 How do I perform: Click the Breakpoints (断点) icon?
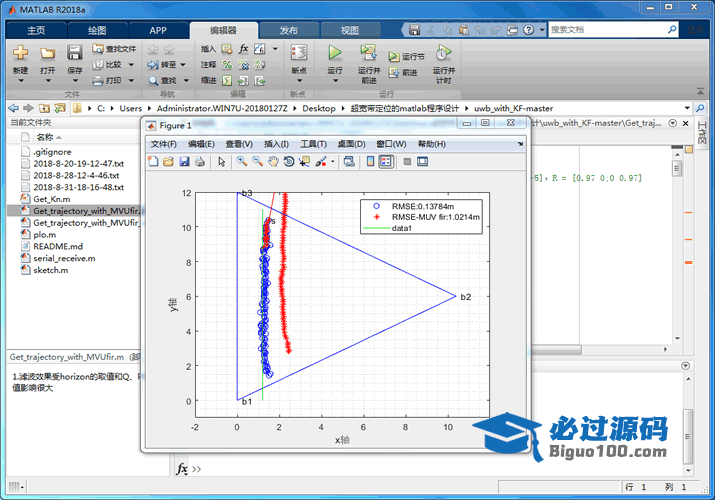coord(299,53)
